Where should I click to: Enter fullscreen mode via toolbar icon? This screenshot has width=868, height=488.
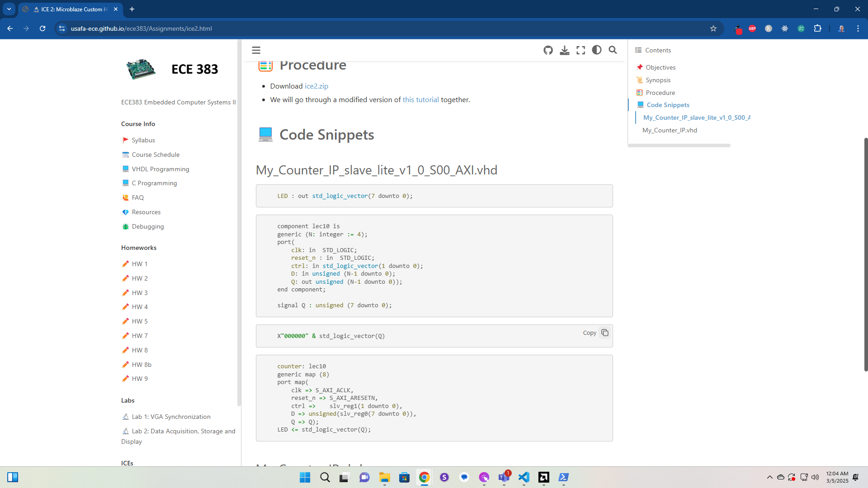click(x=580, y=50)
